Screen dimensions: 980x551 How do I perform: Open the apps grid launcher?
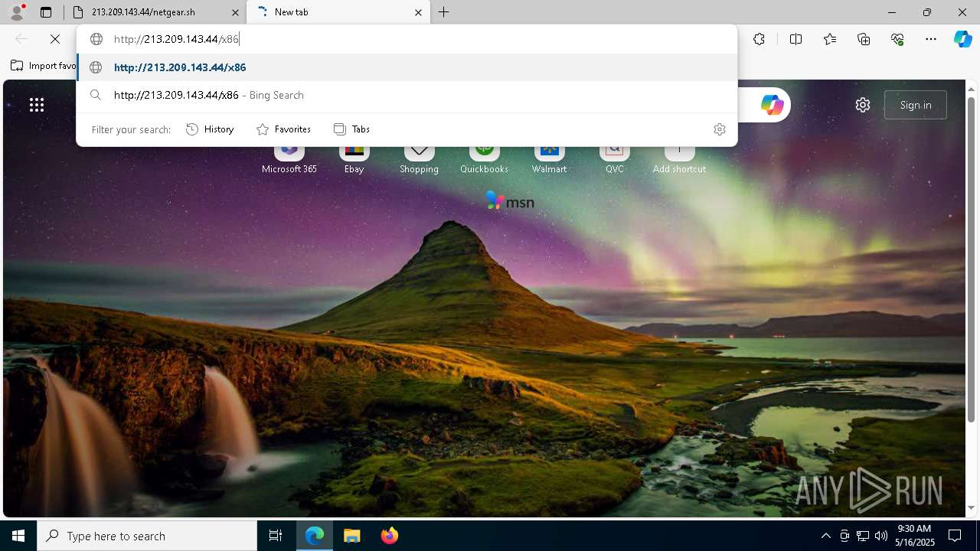pyautogui.click(x=37, y=105)
